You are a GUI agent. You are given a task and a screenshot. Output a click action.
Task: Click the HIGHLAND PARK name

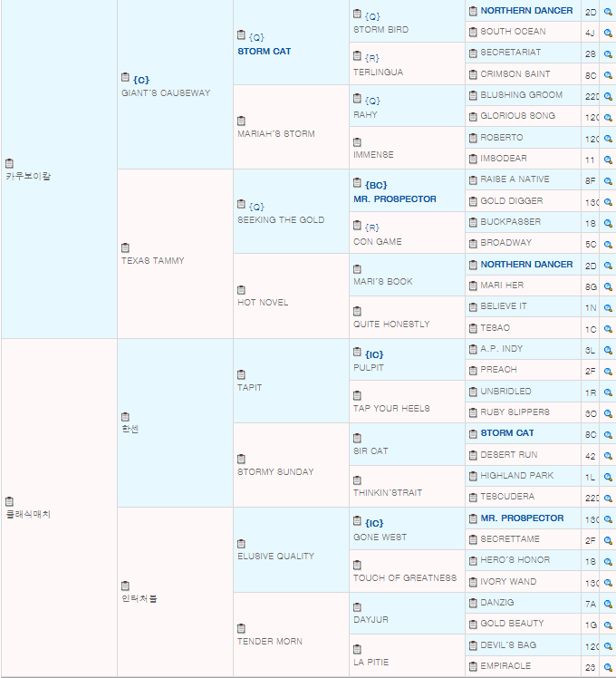click(x=517, y=476)
